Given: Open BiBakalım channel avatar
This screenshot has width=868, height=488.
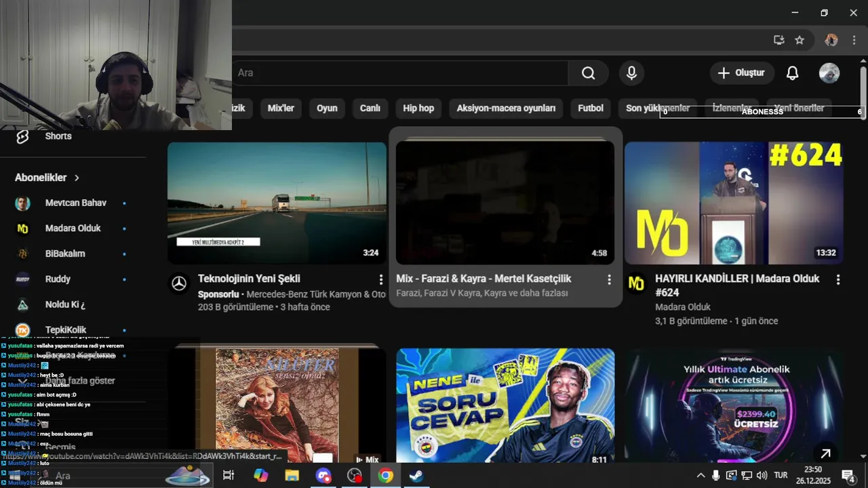Looking at the screenshot, I should point(23,253).
